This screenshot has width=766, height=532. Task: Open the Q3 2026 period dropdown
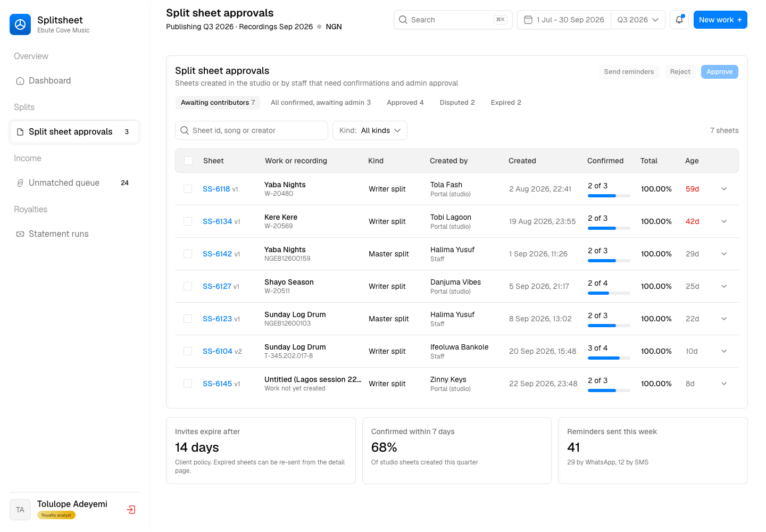(638, 20)
